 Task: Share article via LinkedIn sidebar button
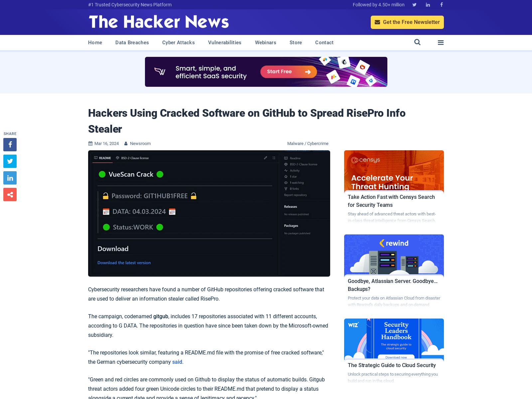(x=10, y=178)
